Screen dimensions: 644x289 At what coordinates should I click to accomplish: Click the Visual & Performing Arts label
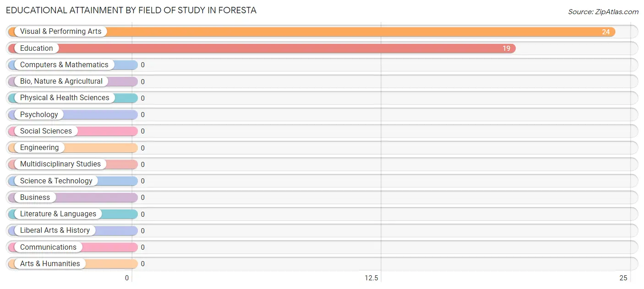click(61, 32)
